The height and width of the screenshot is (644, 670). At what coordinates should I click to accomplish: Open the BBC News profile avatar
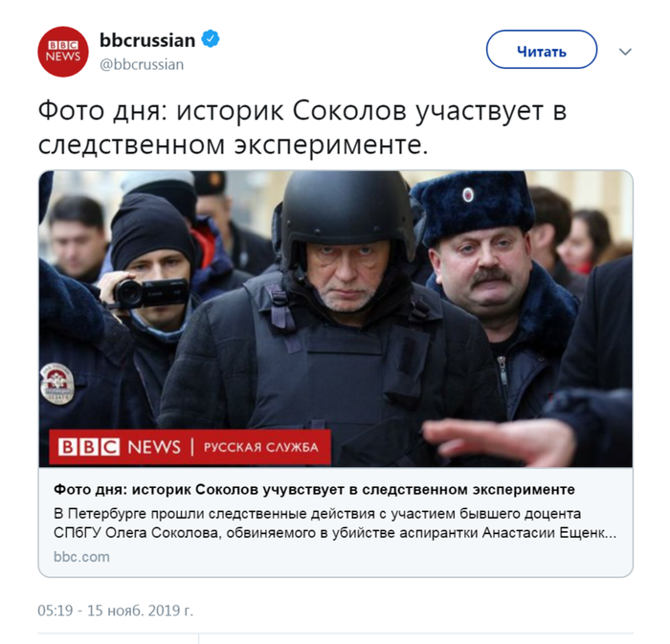point(63,52)
